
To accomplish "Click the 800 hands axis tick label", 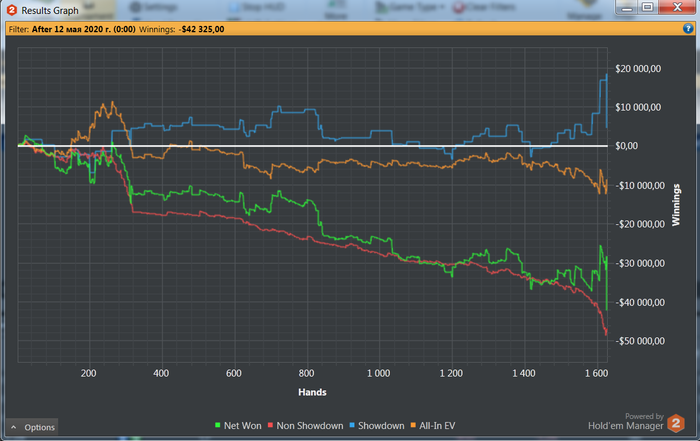I will tap(306, 373).
